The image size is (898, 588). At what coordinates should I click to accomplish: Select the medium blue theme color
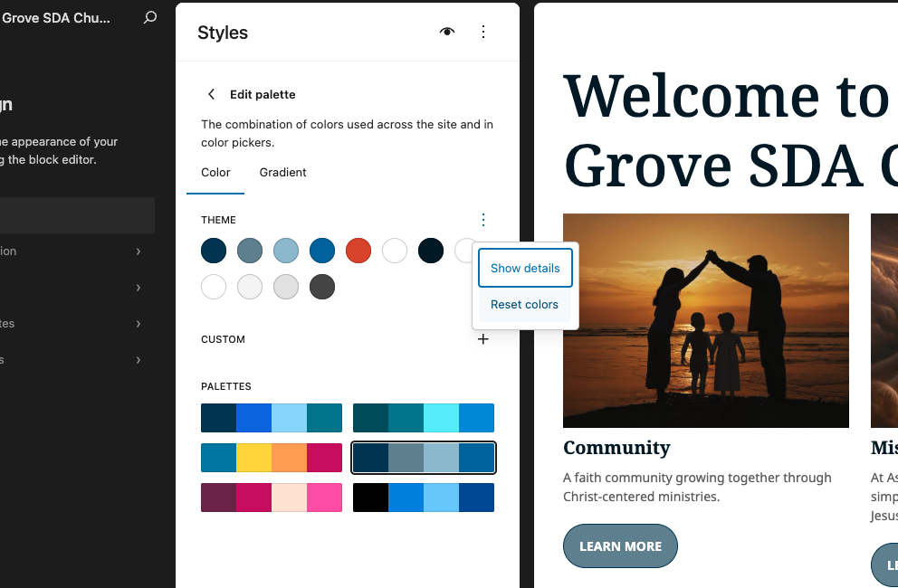click(x=322, y=251)
